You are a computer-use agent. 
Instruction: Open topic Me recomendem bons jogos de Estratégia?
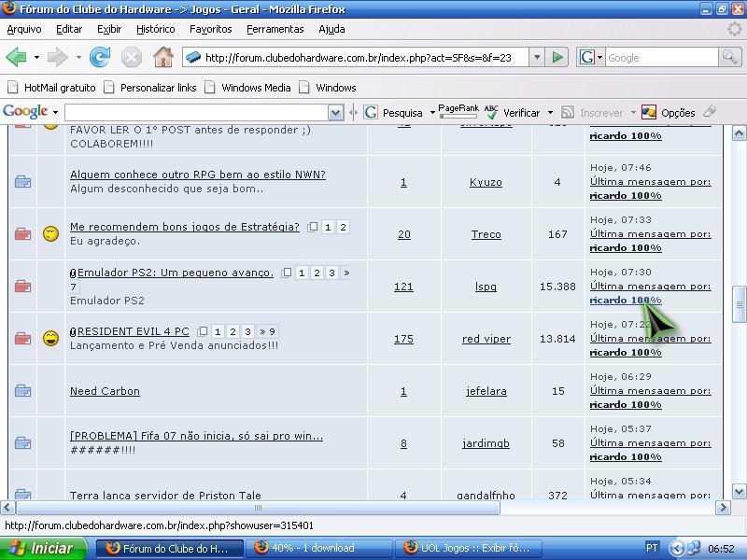coord(185,227)
